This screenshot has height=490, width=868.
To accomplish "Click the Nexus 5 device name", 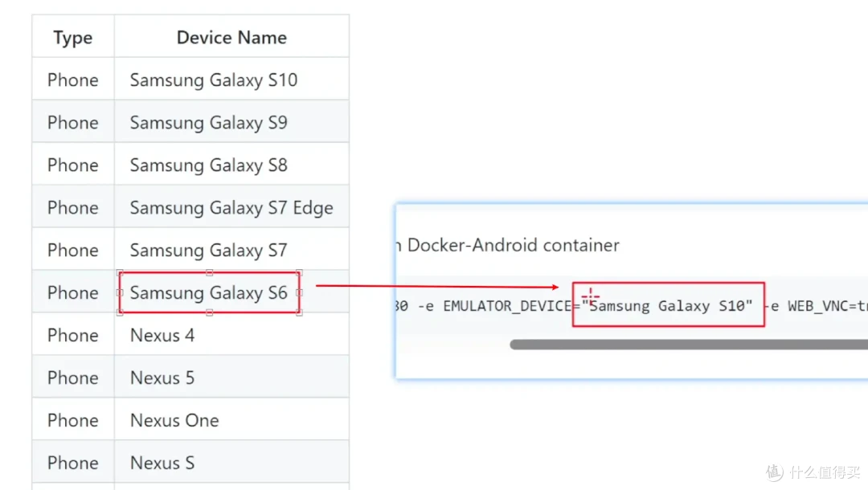I will (162, 378).
